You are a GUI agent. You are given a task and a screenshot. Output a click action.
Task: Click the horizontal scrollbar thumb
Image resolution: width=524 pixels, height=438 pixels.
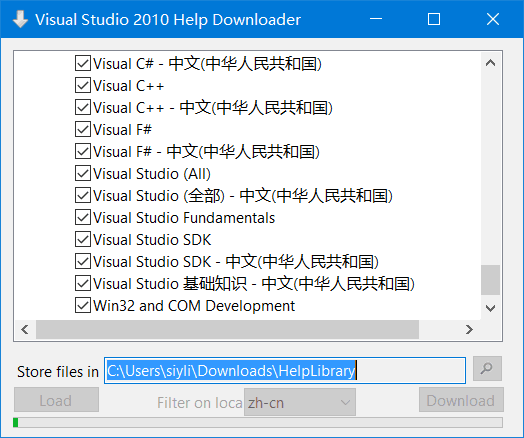(227, 330)
